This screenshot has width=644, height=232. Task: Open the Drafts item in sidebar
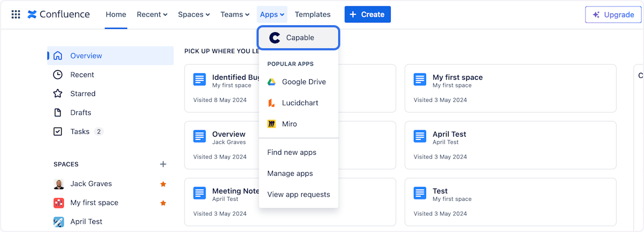click(x=111, y=113)
